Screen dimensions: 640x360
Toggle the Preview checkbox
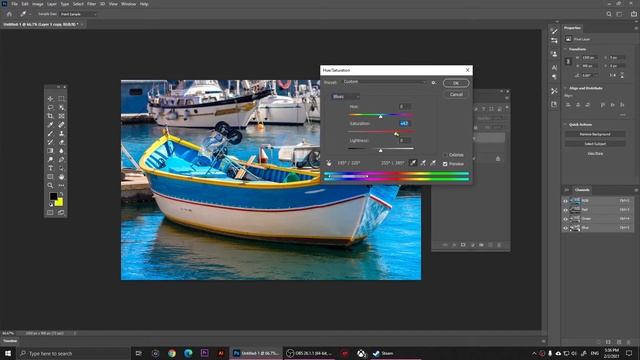coord(445,164)
